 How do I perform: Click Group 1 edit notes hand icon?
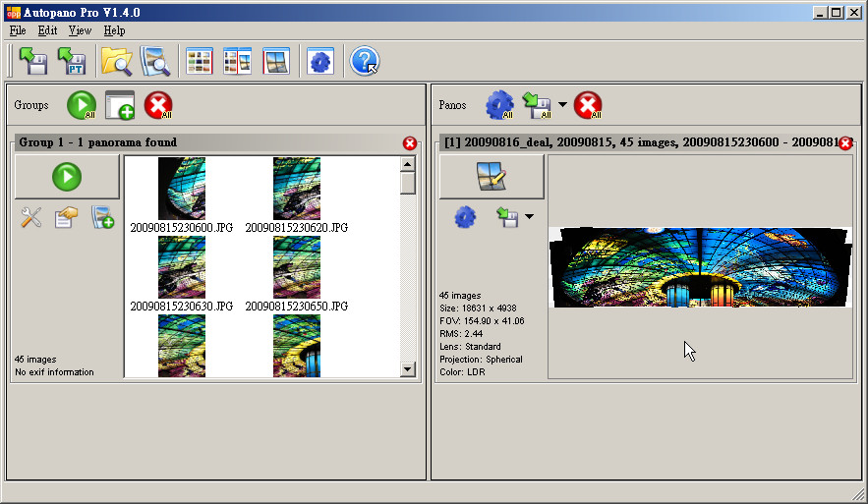coord(66,217)
